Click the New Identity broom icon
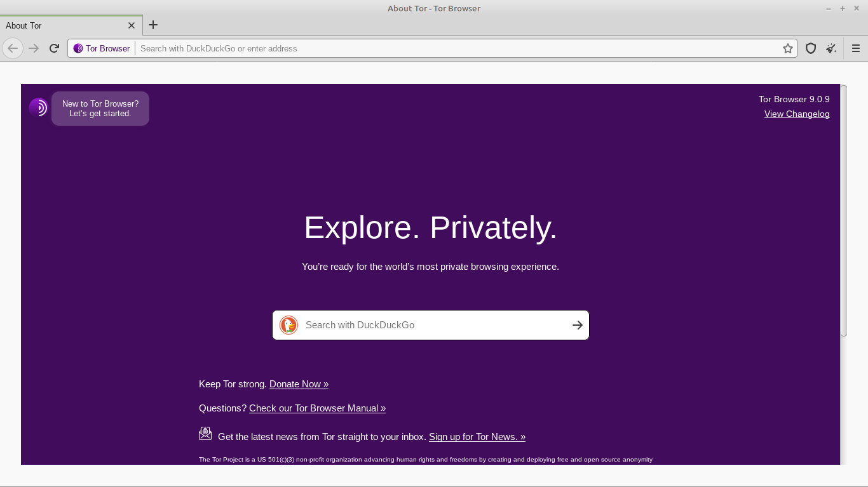Image resolution: width=868 pixels, height=487 pixels. coord(831,48)
